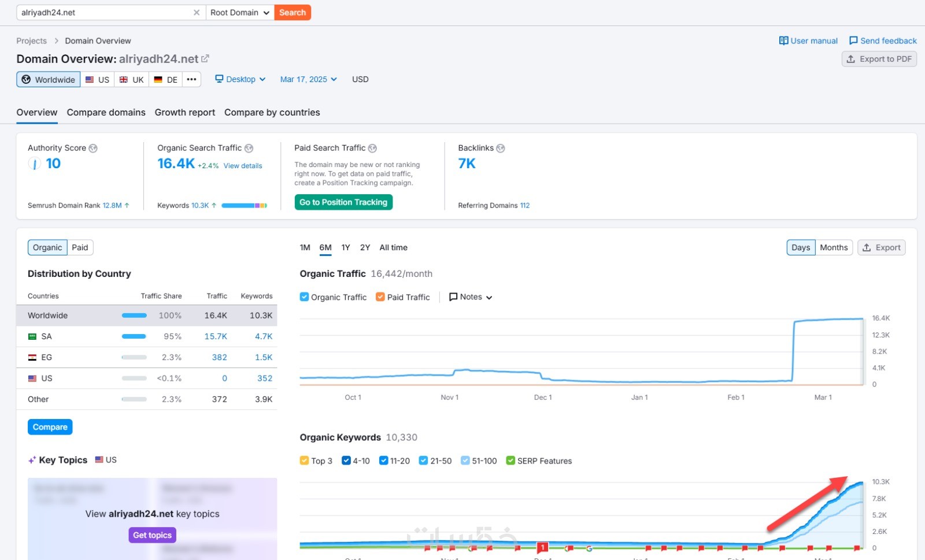Click the Google update marker on keywords chart
Image resolution: width=925 pixels, height=560 pixels.
(x=589, y=548)
